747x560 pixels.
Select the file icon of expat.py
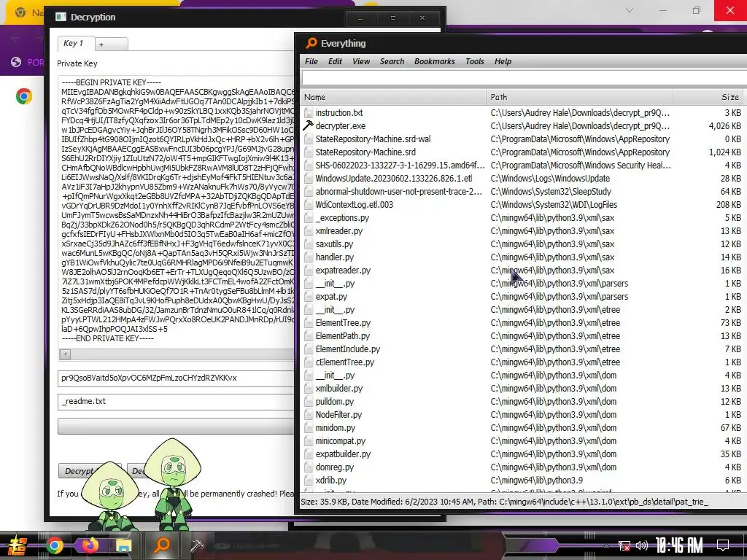tap(309, 297)
